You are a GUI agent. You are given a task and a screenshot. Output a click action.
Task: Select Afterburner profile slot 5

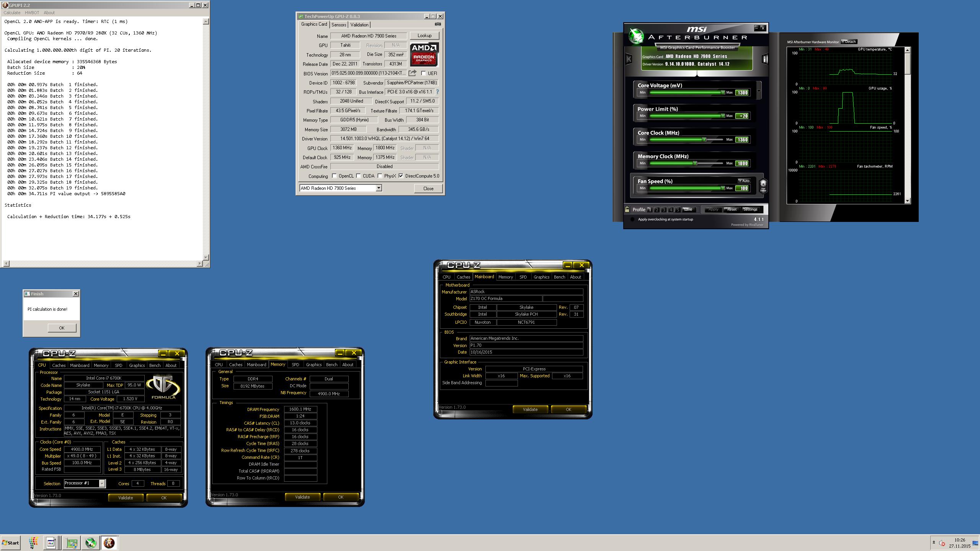pyautogui.click(x=678, y=210)
